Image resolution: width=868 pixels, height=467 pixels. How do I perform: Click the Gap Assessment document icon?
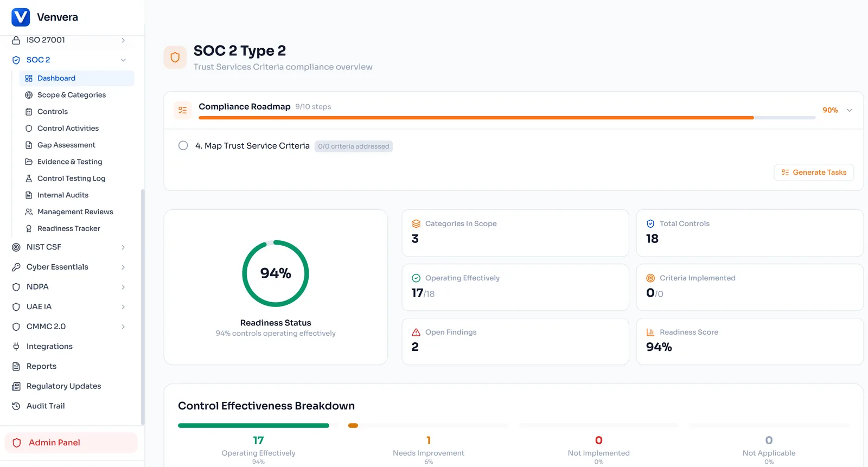click(29, 145)
